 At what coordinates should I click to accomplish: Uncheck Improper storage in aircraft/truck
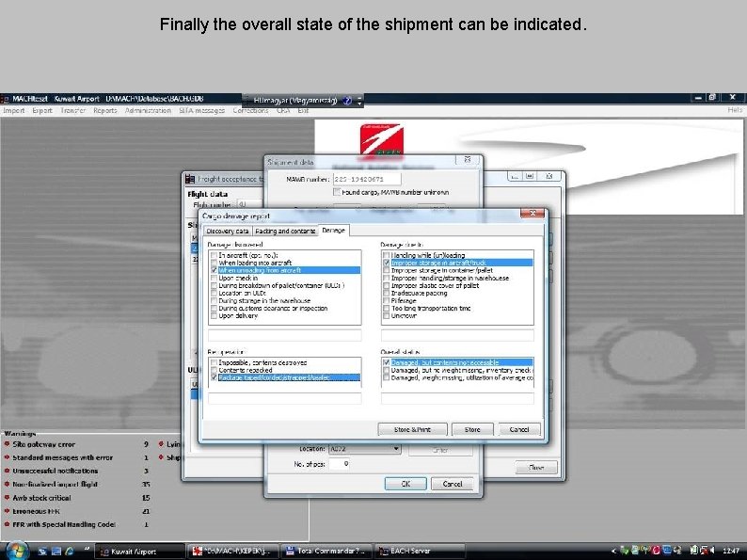point(387,264)
